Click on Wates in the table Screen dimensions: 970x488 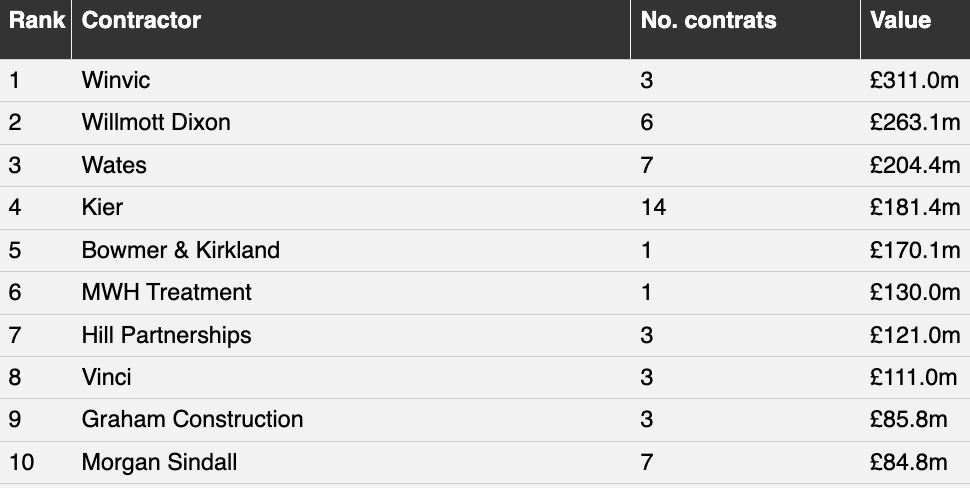click(x=114, y=165)
